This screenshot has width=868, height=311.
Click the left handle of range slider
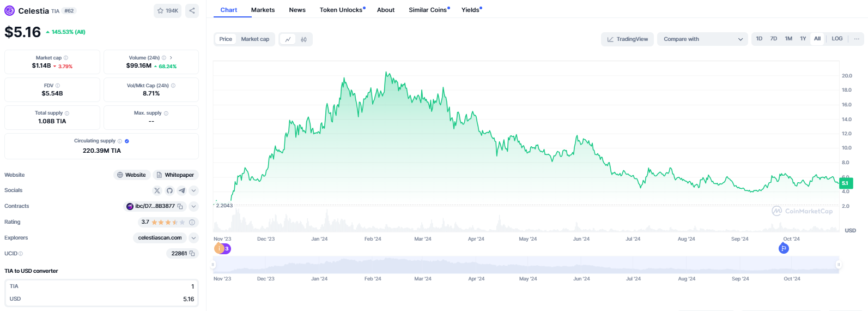click(x=213, y=265)
